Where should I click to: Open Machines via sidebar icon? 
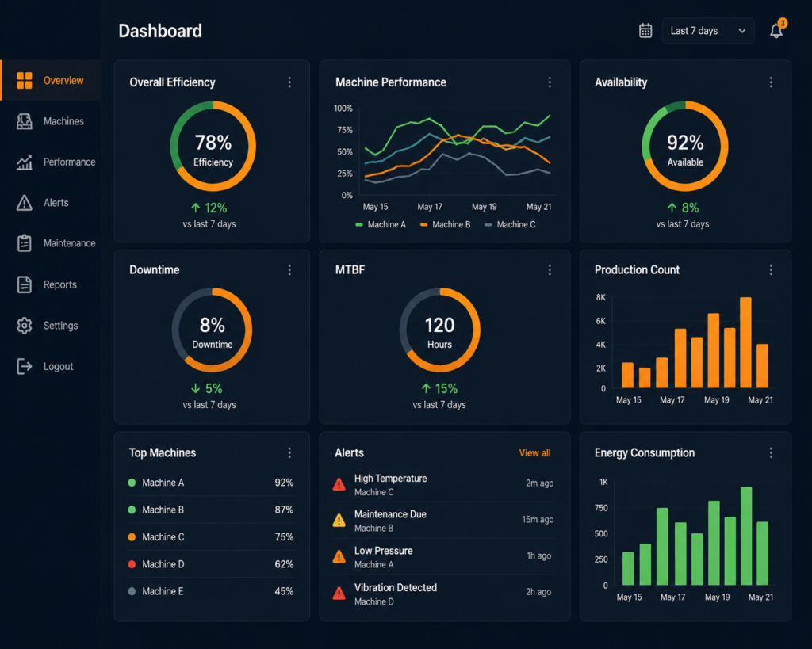pyautogui.click(x=25, y=121)
